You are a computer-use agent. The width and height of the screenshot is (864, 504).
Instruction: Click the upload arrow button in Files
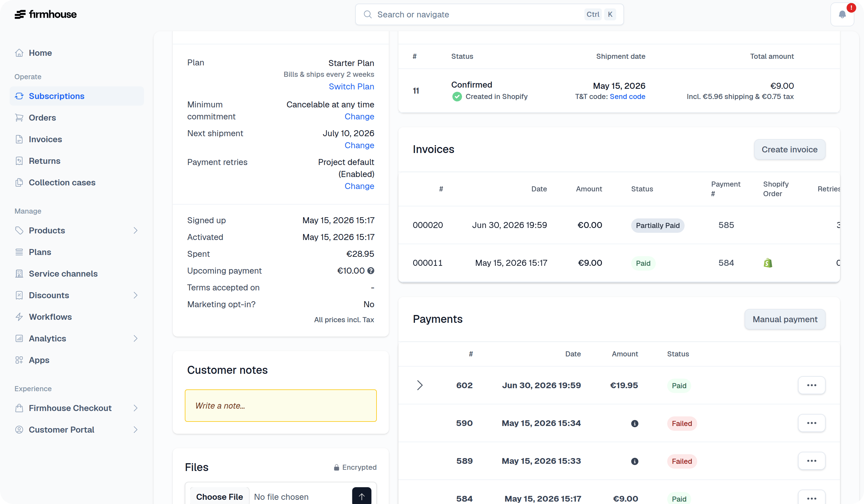pyautogui.click(x=361, y=496)
